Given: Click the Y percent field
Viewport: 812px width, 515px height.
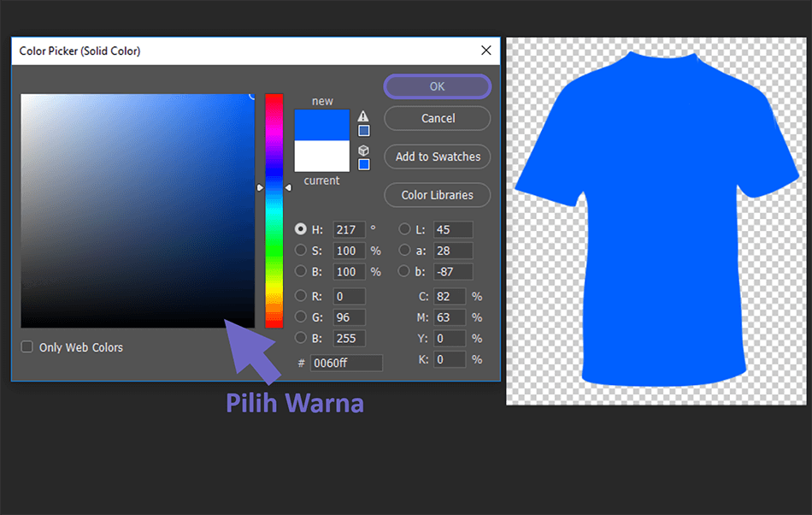Looking at the screenshot, I should 450,338.
